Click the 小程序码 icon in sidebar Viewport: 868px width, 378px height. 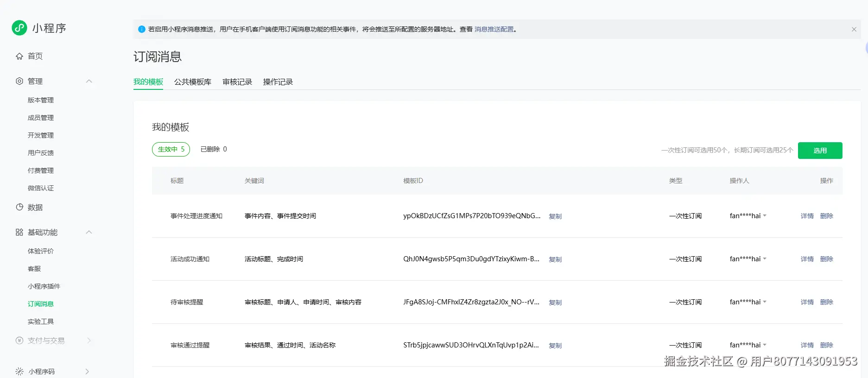19,372
